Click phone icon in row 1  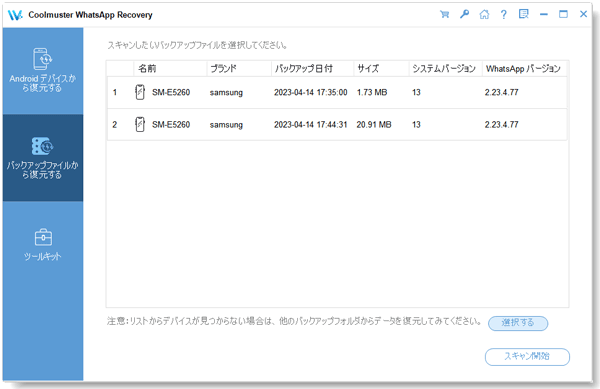[140, 92]
